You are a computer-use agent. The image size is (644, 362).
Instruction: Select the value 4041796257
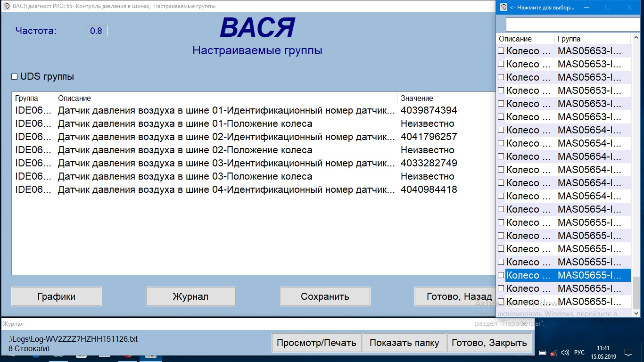[x=429, y=137]
